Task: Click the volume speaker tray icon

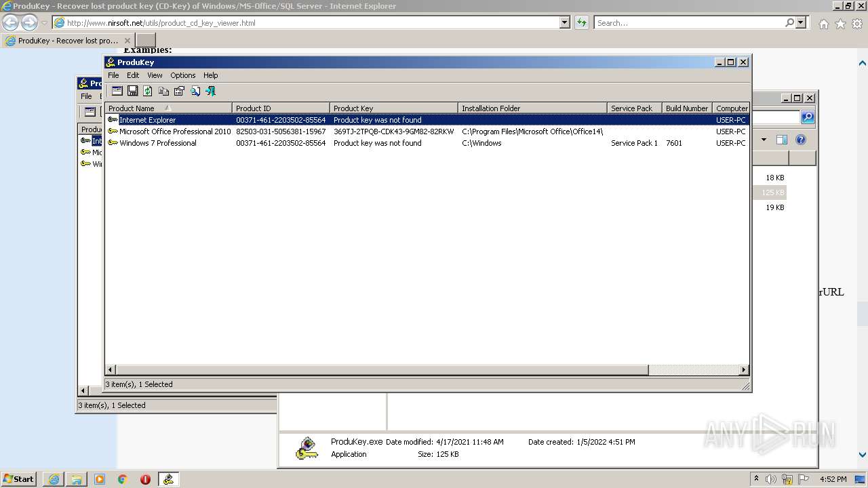Action: (771, 479)
